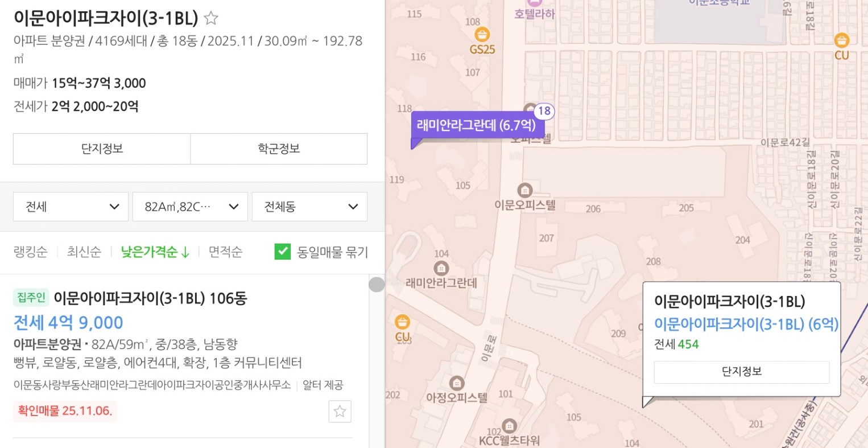This screenshot has height=448, width=868.
Task: Click the 매매가 15억~37억 3,000 price line
Action: pos(80,83)
